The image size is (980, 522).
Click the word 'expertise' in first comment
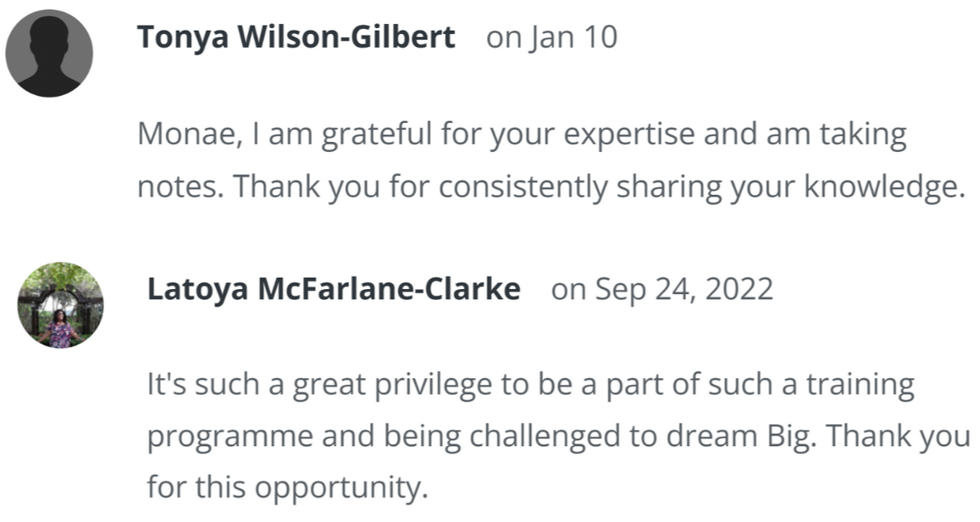(x=629, y=135)
